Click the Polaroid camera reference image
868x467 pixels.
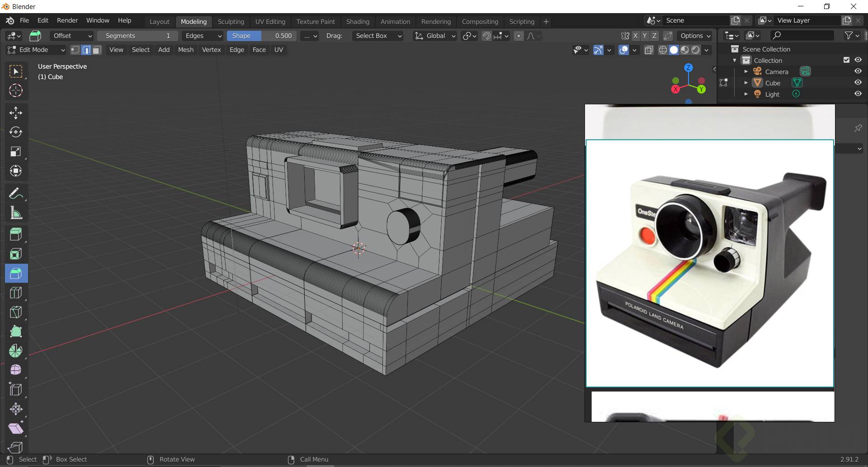pyautogui.click(x=709, y=263)
